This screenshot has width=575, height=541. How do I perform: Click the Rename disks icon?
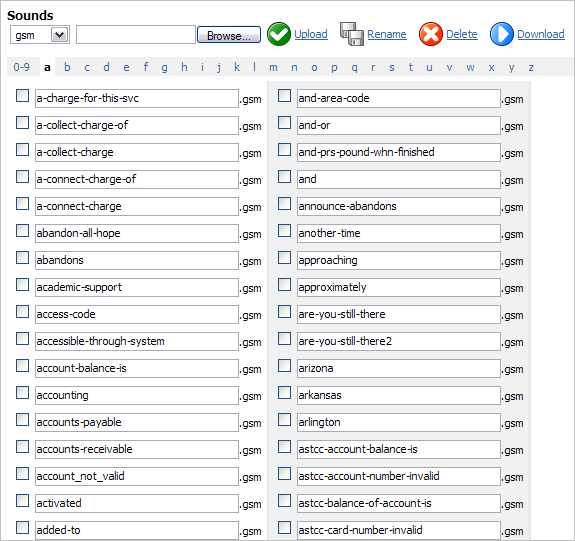(352, 34)
